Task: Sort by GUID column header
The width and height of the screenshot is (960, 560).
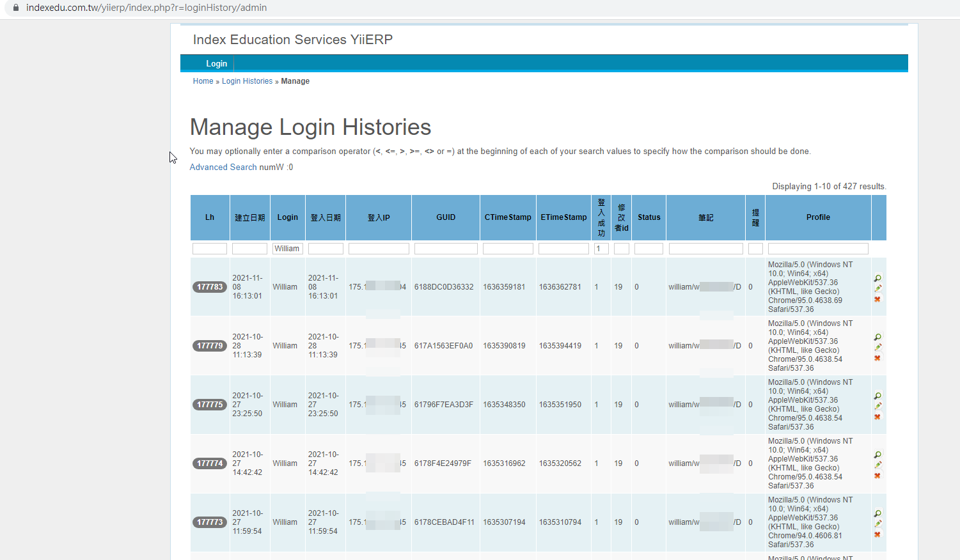Action: click(x=446, y=217)
